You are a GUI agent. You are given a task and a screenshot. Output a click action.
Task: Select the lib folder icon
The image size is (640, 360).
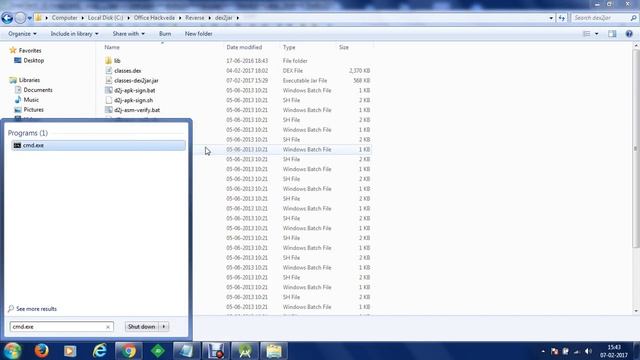(108, 61)
